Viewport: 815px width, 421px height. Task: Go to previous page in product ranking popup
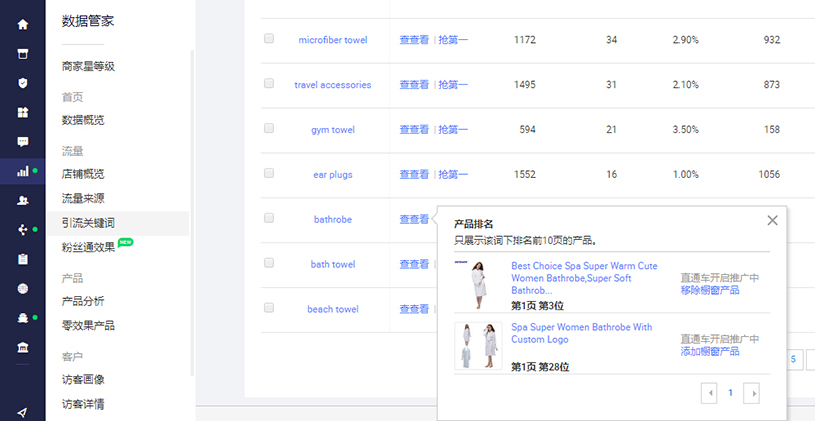pos(709,393)
